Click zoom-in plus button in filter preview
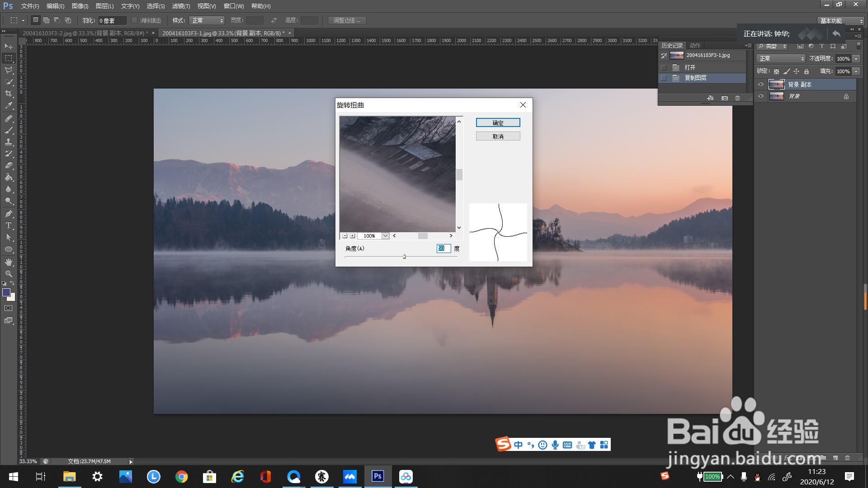The image size is (868, 488). click(x=353, y=236)
